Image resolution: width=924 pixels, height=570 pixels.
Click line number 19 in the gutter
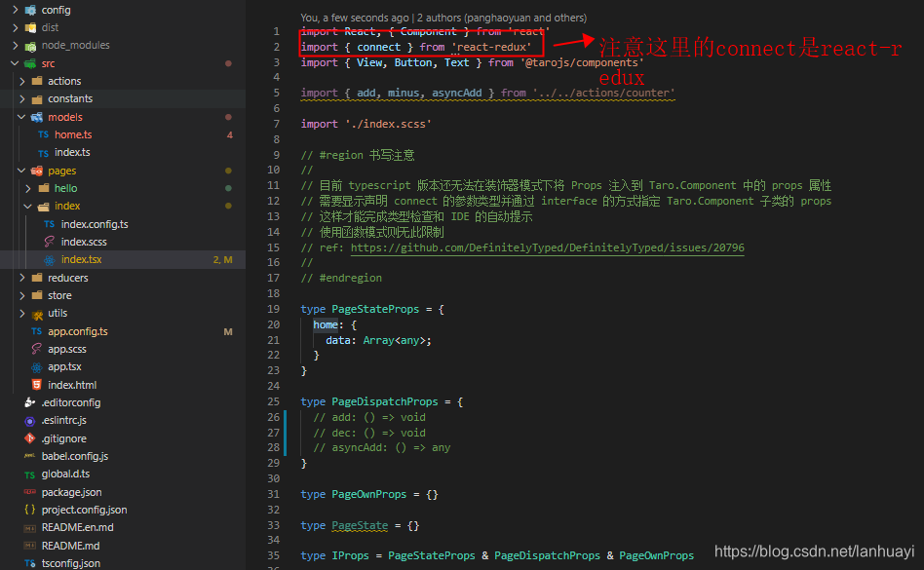pos(274,309)
